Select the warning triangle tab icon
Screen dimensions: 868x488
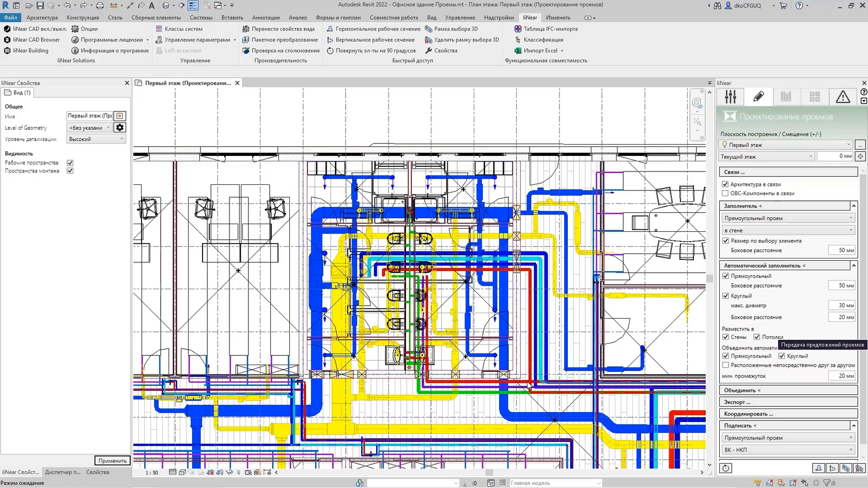(x=843, y=97)
